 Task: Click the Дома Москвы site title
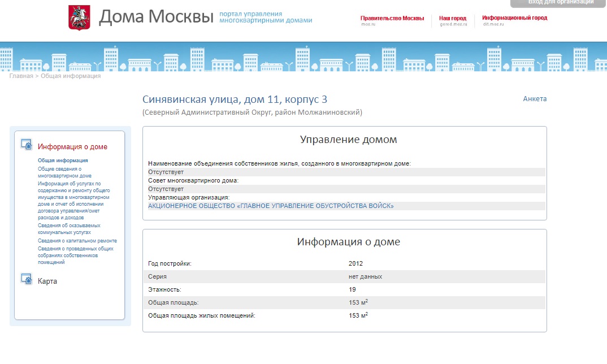[156, 18]
